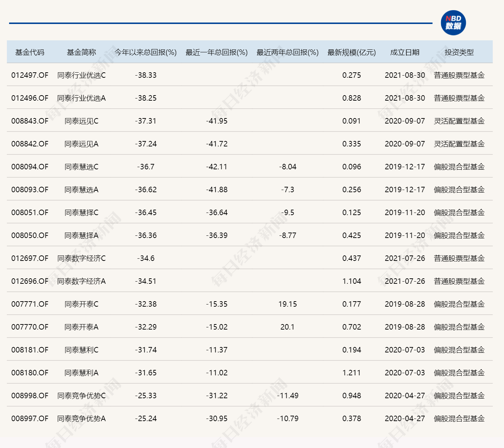Click the 今年以来总回报(%) column header

[x=145, y=52]
